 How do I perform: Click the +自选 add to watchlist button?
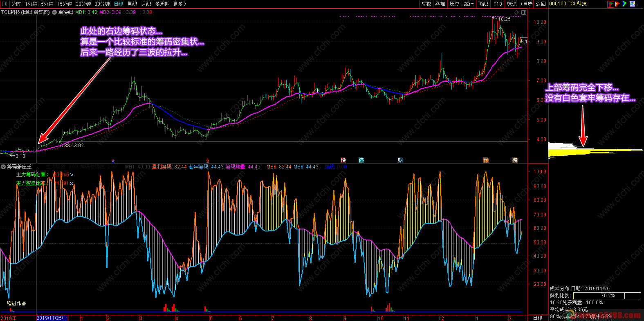(x=526, y=4)
